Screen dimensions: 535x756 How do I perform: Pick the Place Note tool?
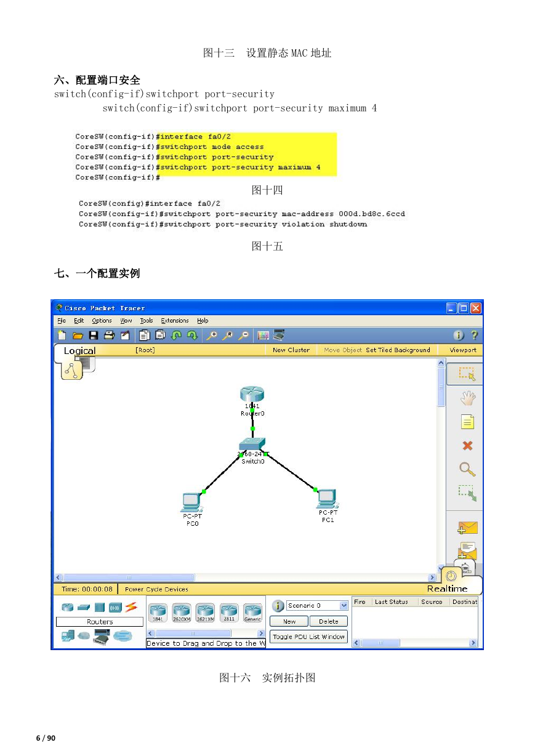(467, 422)
